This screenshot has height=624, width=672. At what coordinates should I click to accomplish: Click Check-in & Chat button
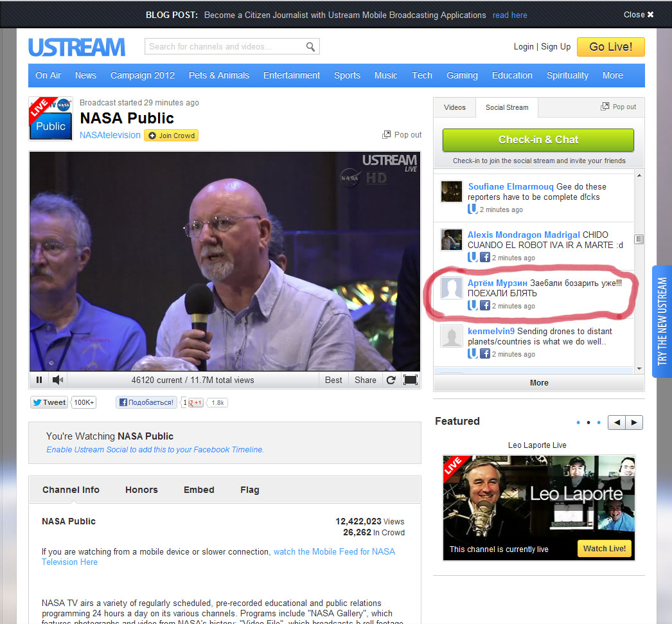[x=538, y=140]
